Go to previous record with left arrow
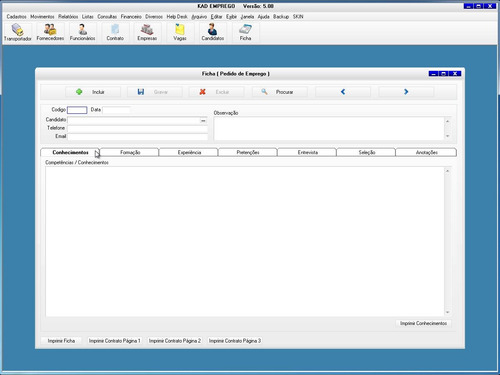Viewport: 500px width, 375px height. [x=343, y=92]
